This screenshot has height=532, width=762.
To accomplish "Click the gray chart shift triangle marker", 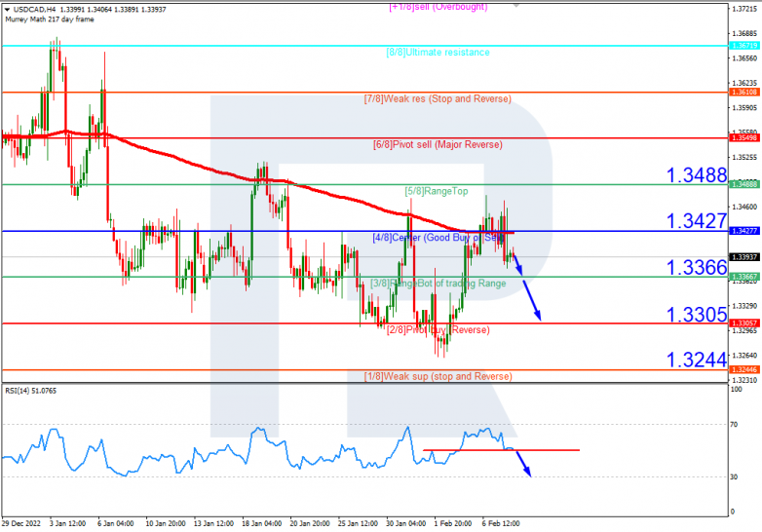I will coord(515,5).
